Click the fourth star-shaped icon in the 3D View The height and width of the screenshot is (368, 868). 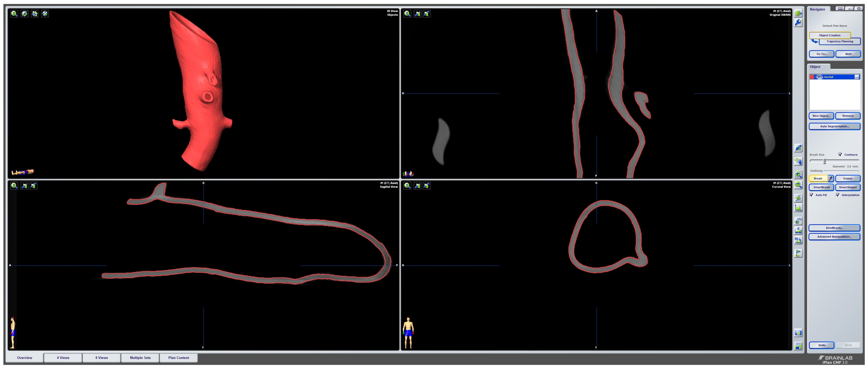point(45,13)
